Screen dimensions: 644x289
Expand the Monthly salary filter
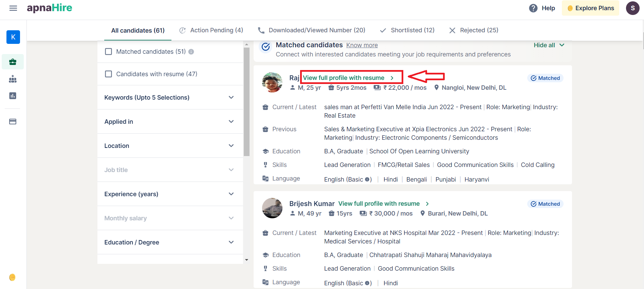(x=170, y=218)
